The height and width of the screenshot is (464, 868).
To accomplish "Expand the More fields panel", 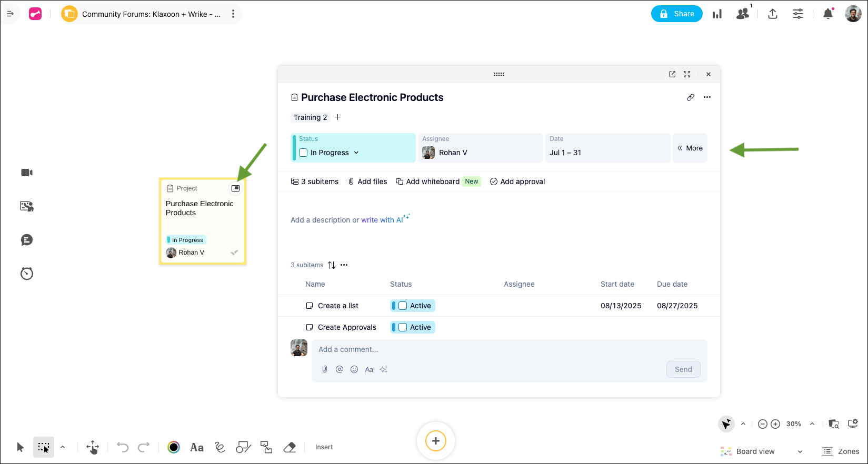I will (690, 148).
